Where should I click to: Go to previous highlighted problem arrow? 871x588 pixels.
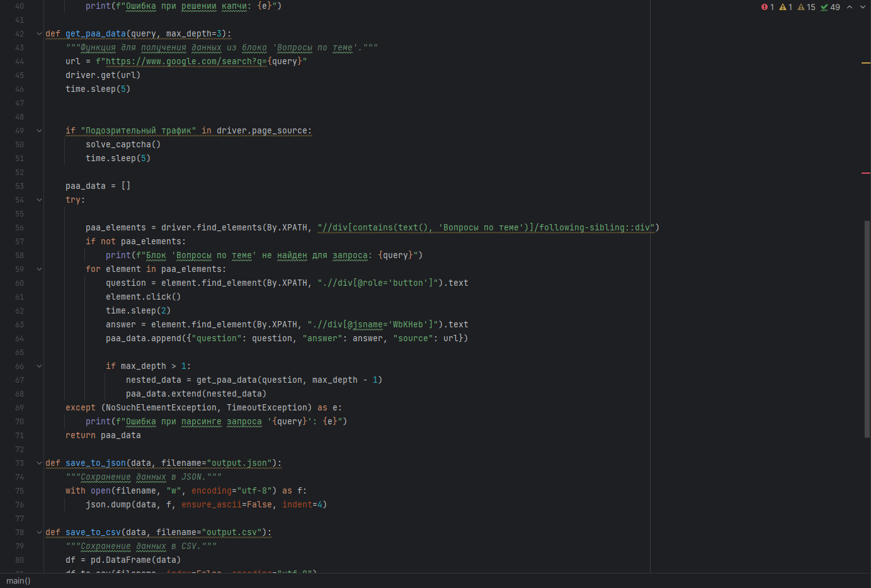coord(850,7)
